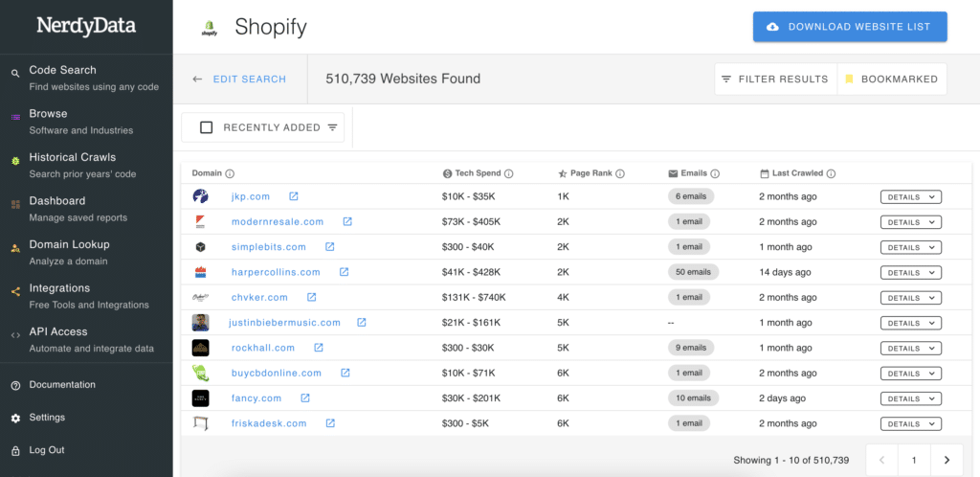Click the 9 emails badge for rockhall.com
The height and width of the screenshot is (477, 980).
coord(691,348)
